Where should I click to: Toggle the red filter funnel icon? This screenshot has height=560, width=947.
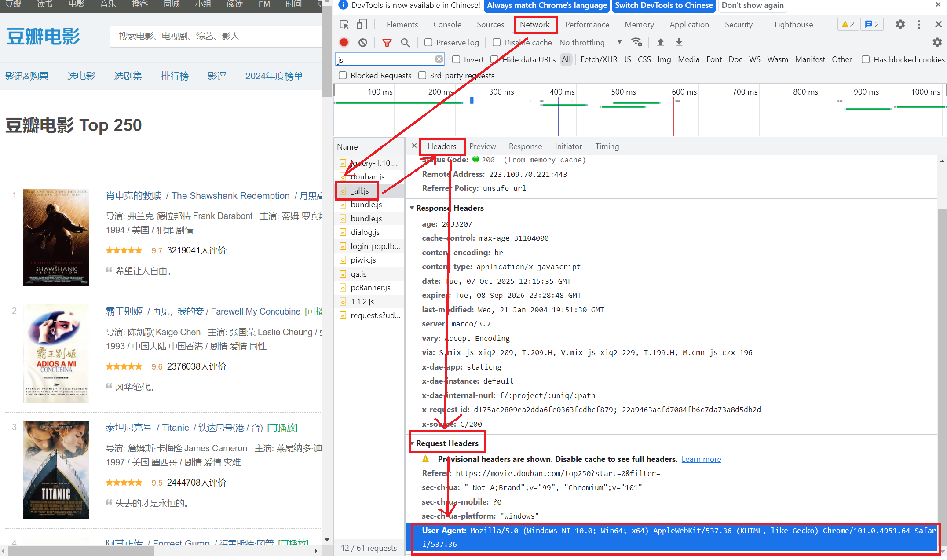coord(387,43)
